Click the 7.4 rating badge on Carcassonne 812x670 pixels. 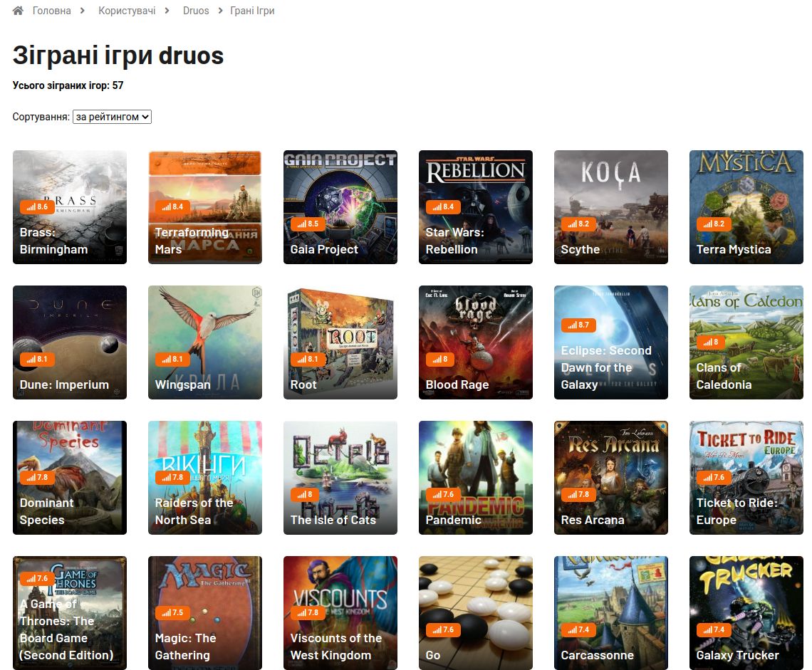[x=578, y=629]
